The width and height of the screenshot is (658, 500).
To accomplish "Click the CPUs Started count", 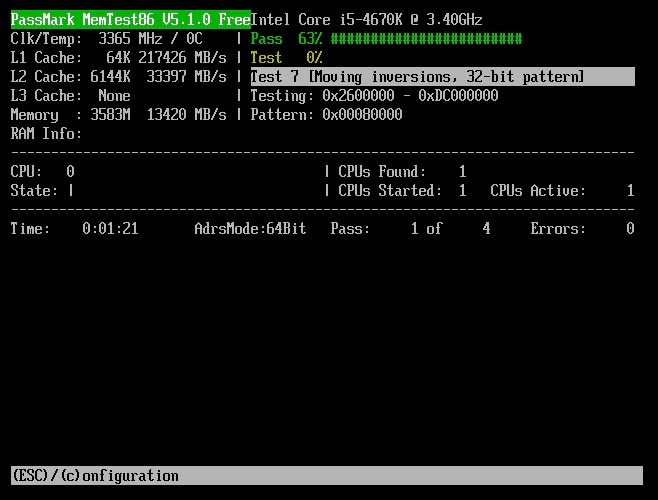I will click(x=402, y=191).
